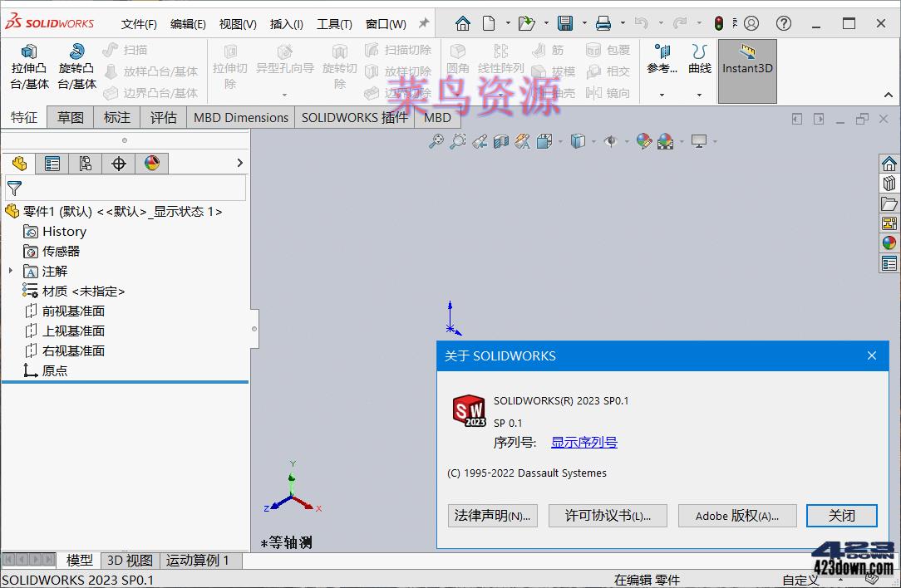
Task: Switch to the 评估 (Evaluate) tab
Action: [163, 117]
